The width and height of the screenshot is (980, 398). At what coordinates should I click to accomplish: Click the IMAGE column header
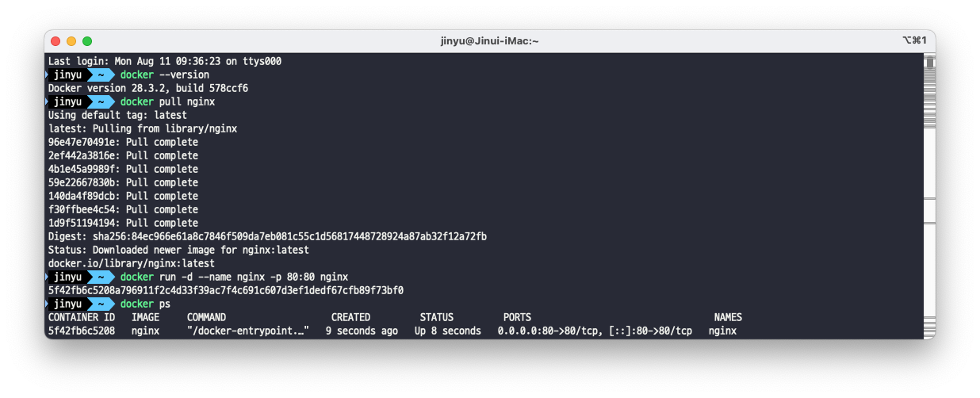145,317
